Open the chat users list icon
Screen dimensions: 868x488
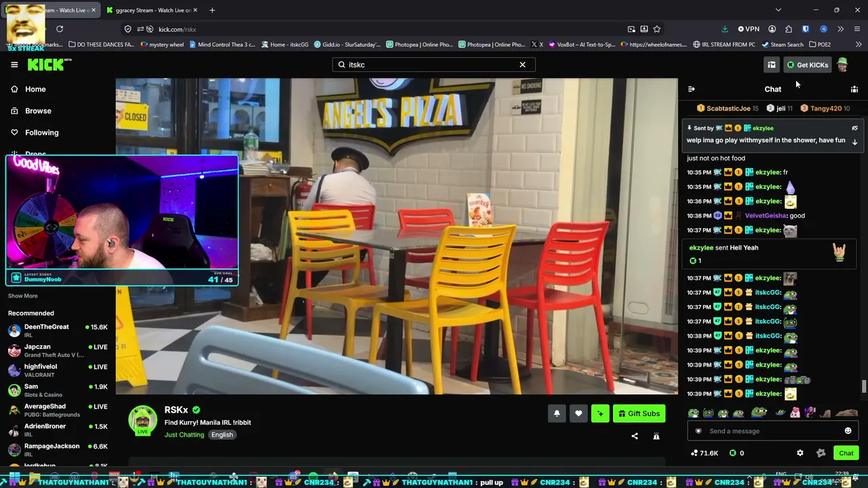[x=854, y=89]
